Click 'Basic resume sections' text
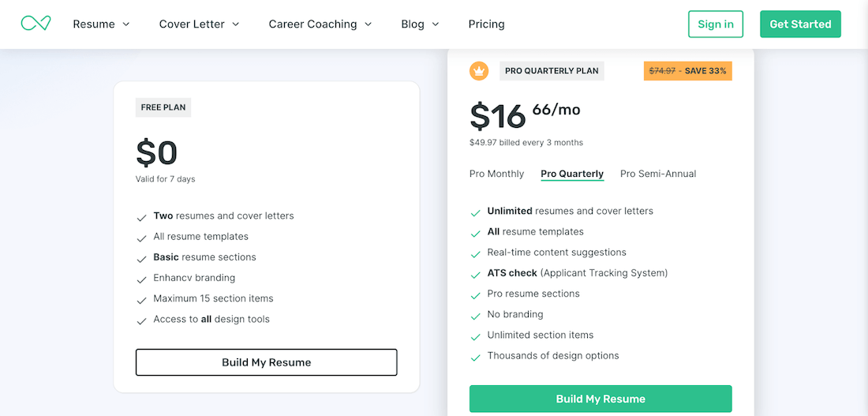This screenshot has height=416, width=868. point(205,257)
